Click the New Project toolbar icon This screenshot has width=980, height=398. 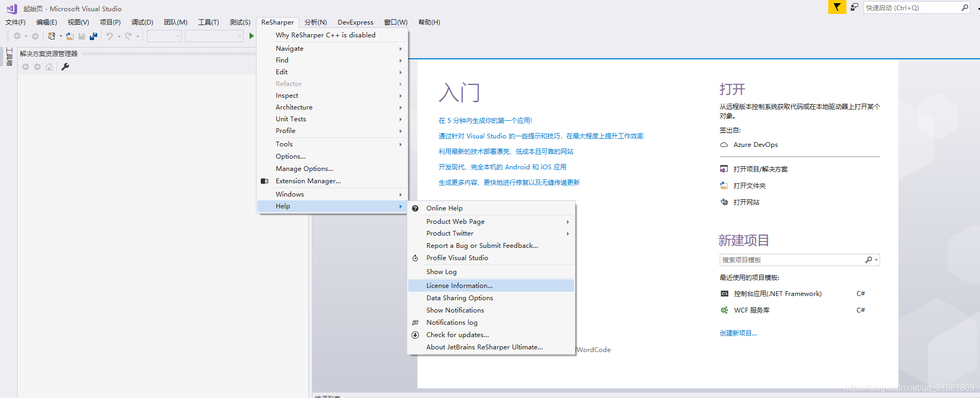[51, 36]
